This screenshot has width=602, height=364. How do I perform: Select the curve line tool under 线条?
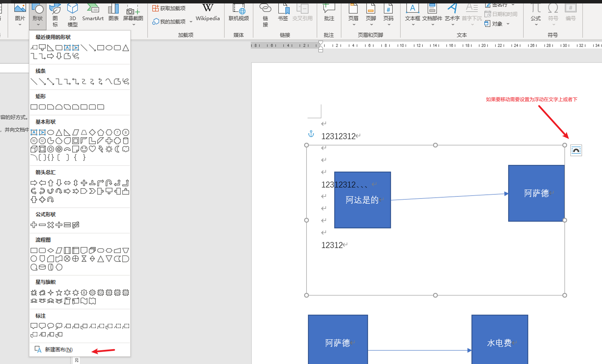coord(109,82)
